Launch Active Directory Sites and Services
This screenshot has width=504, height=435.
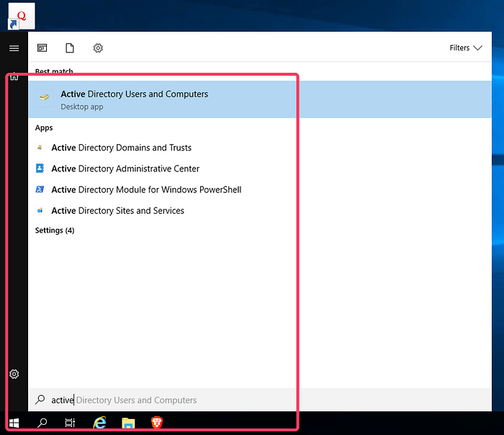[x=117, y=210]
